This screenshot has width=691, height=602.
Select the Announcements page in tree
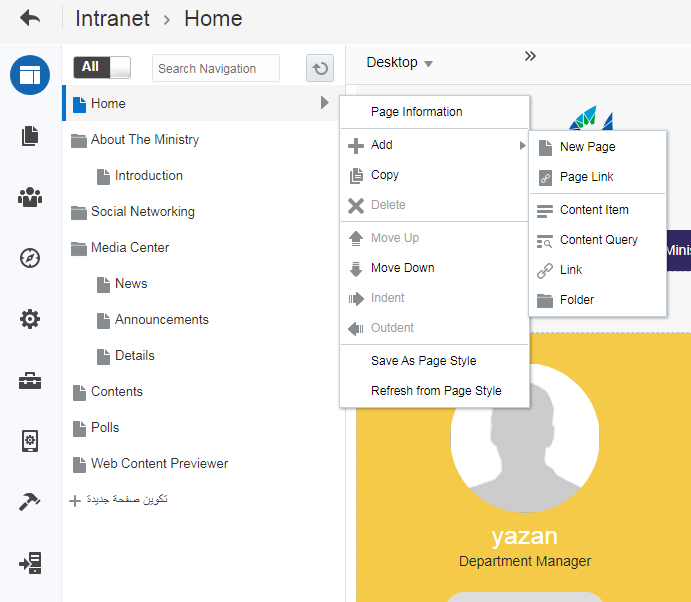tap(161, 320)
